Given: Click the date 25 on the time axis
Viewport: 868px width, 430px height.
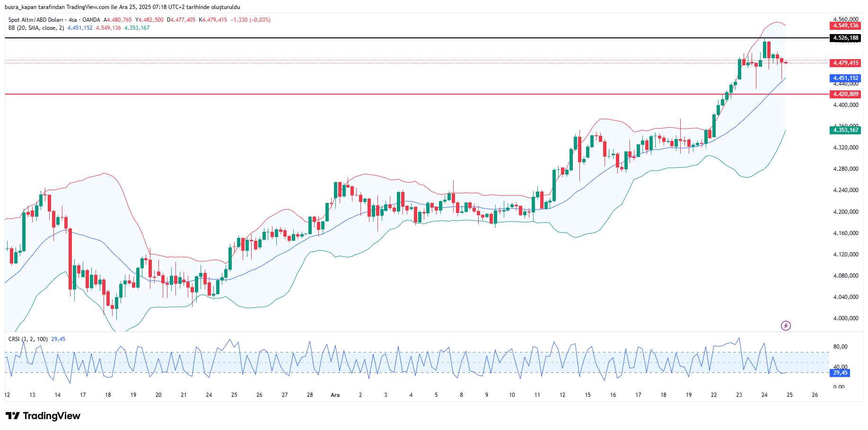Looking at the screenshot, I should 789,395.
